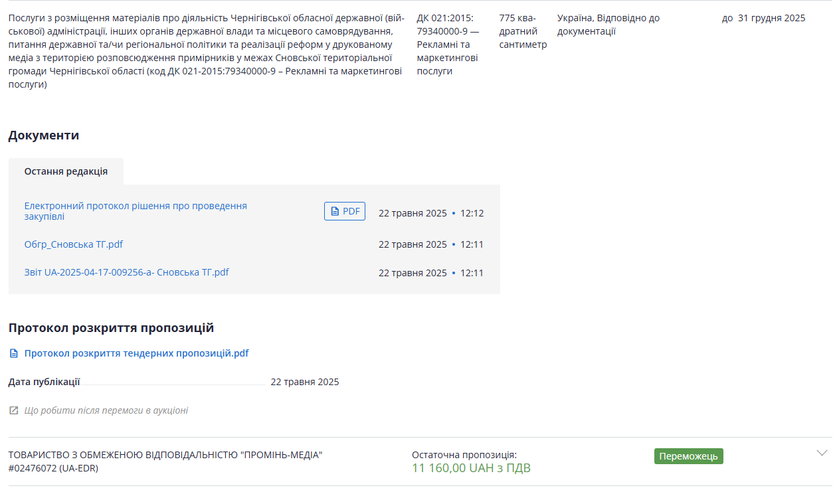Click the delivery deadline 'до 31 грудня 2025'
This screenshot has height=504, width=839.
point(763,18)
